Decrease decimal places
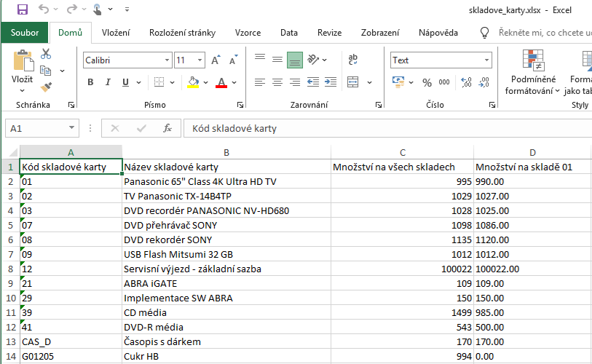The height and width of the screenshot is (364, 592). 484,82
